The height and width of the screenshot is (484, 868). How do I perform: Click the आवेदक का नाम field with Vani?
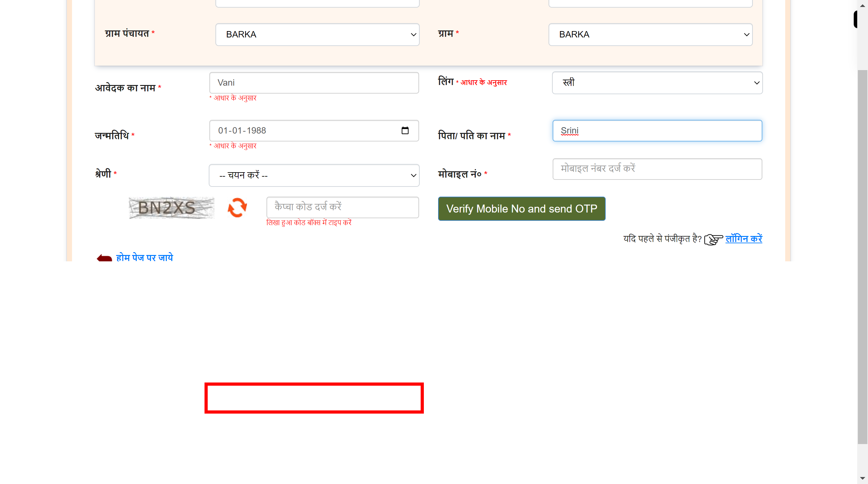coord(314,82)
